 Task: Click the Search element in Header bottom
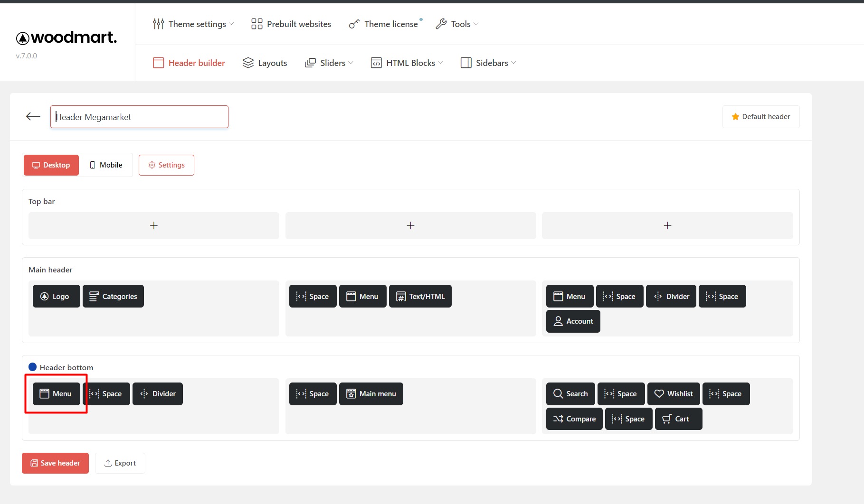570,394
